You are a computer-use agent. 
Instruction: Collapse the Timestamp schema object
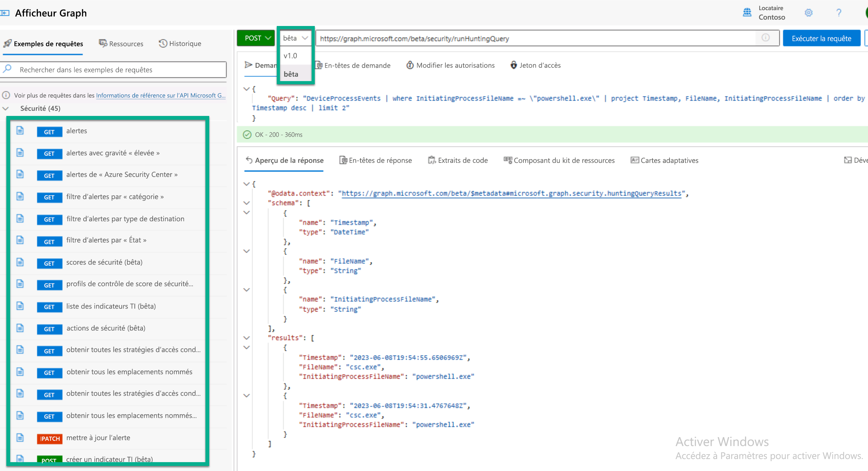246,213
